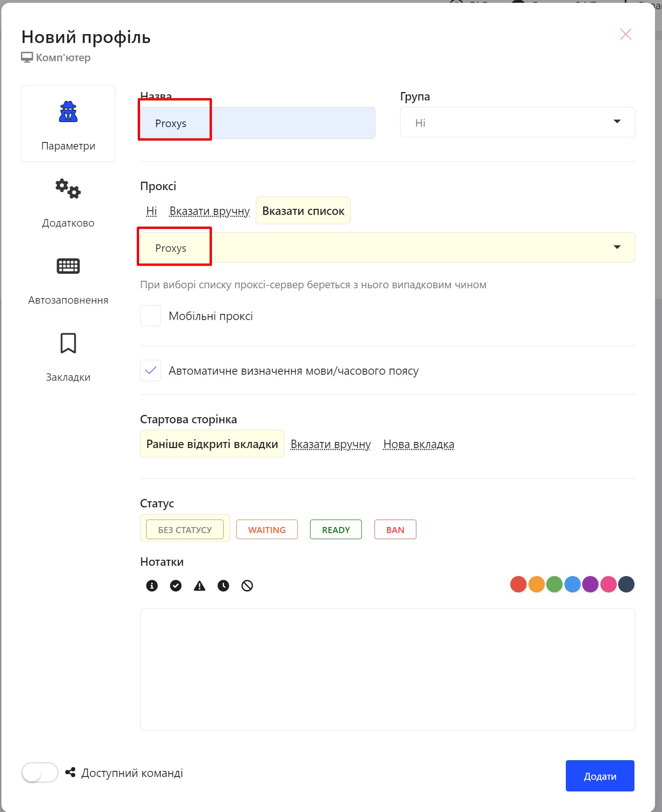
Task: Switch to Автозаповнення keyboard tab
Action: point(68,281)
